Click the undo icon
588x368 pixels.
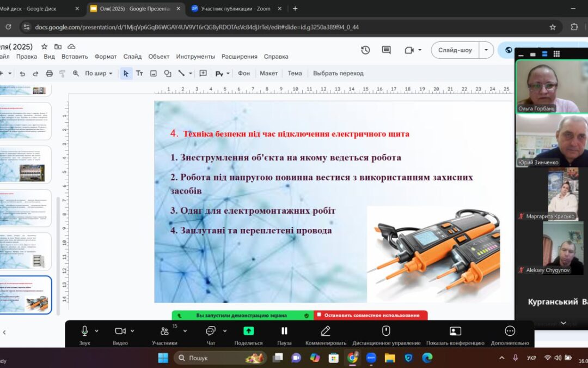coord(22,73)
